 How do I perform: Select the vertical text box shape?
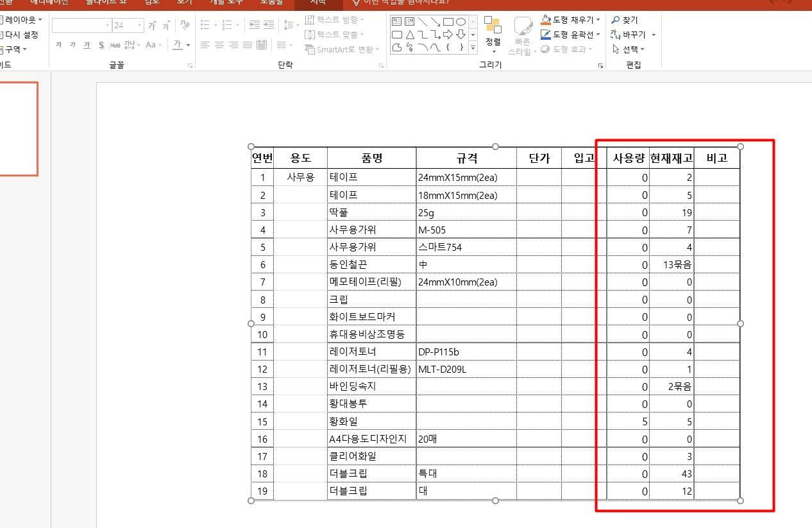point(409,22)
